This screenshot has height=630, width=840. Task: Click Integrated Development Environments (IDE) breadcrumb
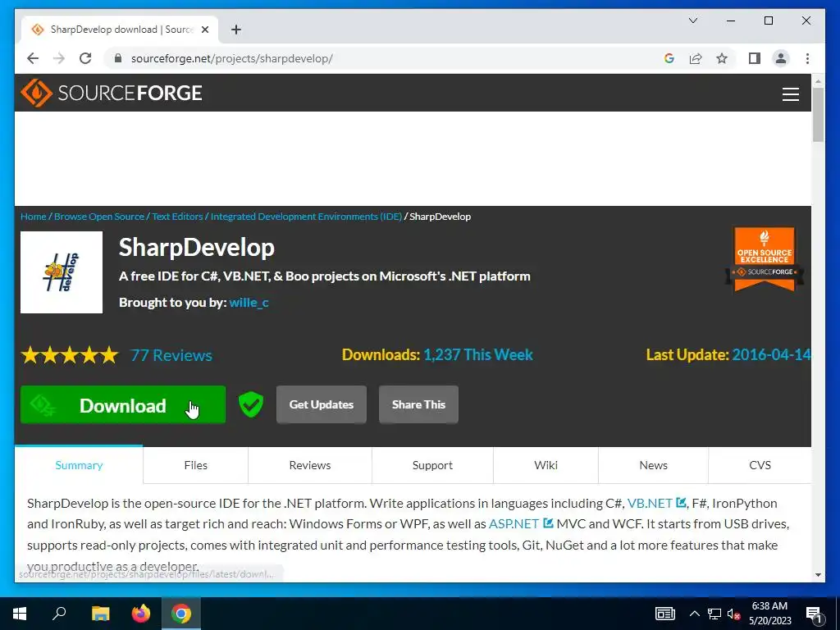tap(306, 217)
